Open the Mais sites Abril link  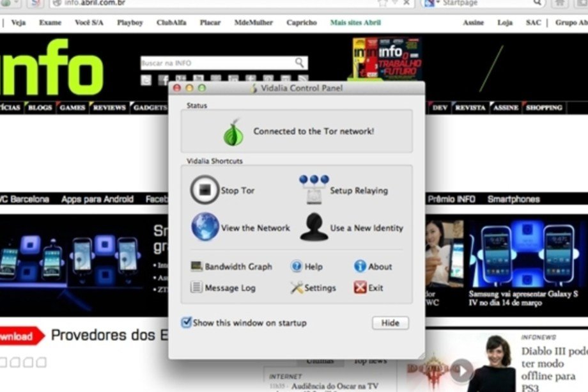355,22
